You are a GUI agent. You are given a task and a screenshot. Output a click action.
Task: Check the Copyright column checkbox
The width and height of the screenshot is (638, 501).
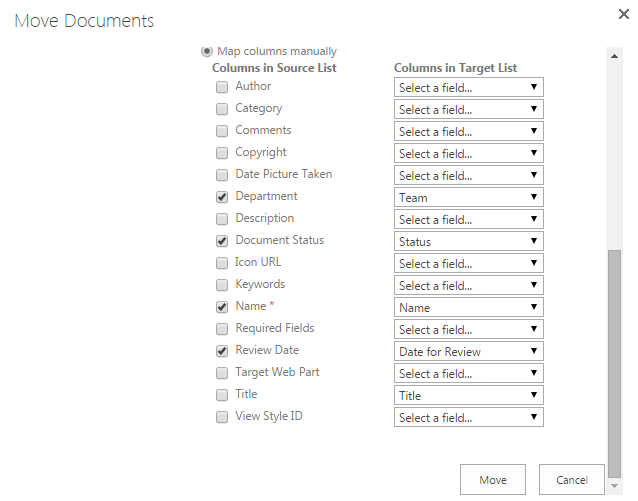click(x=222, y=153)
